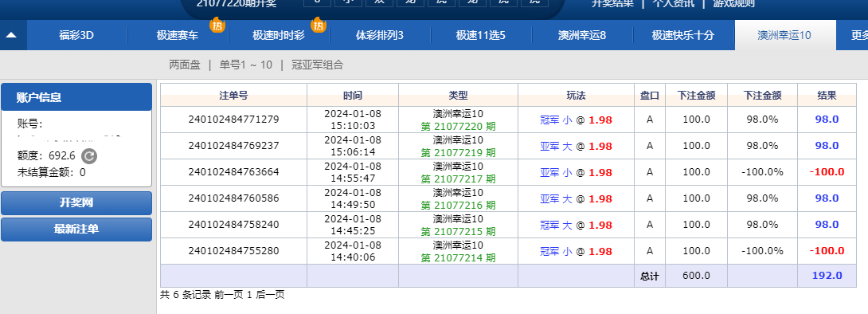This screenshot has width=868, height=314.
Task: Click period 第 21077215 期
Action: pos(459,231)
